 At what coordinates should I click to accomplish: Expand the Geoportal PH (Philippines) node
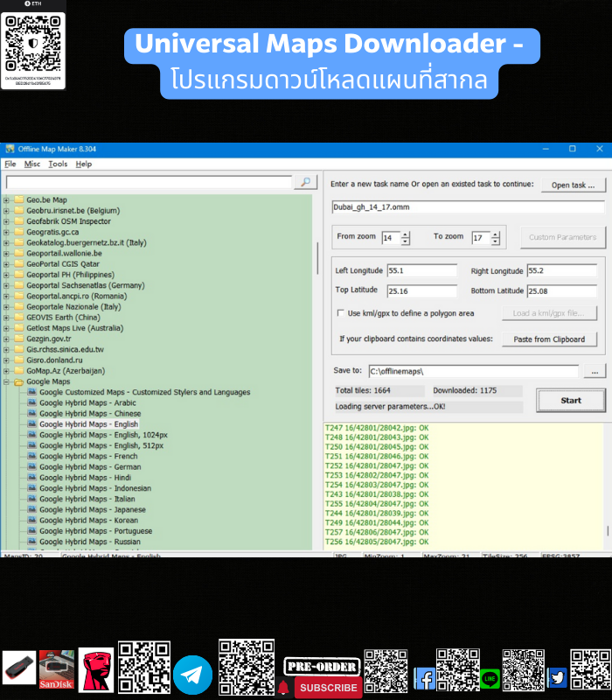(6, 275)
